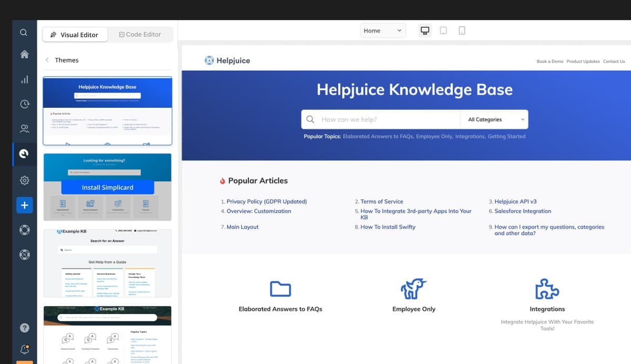
Task: Click the How can we help search field
Action: [381, 119]
